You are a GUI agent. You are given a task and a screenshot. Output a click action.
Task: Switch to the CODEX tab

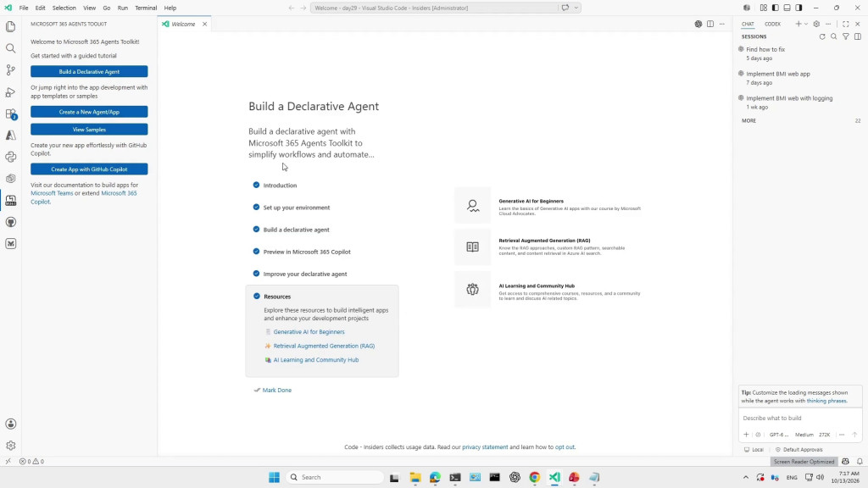click(x=773, y=24)
